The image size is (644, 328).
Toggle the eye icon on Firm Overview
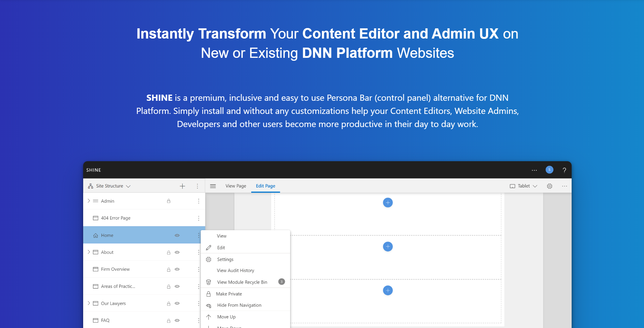pyautogui.click(x=177, y=269)
